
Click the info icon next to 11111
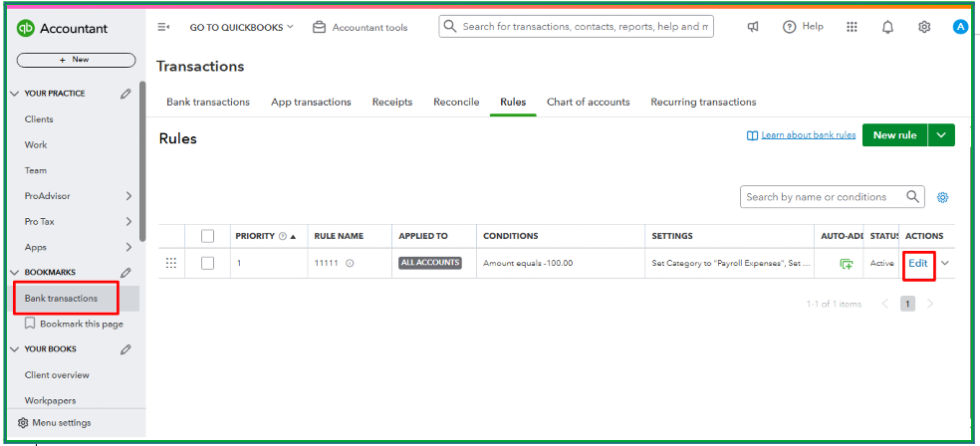pos(350,264)
